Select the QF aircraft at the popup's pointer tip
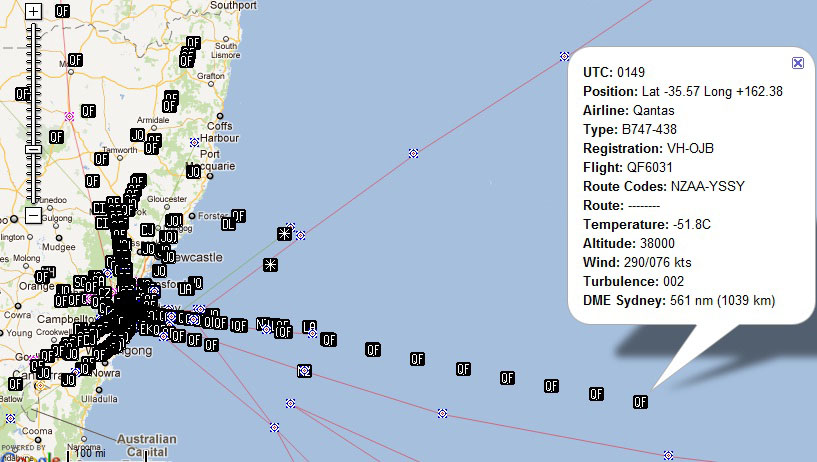This screenshot has height=462, width=817. pyautogui.click(x=640, y=402)
